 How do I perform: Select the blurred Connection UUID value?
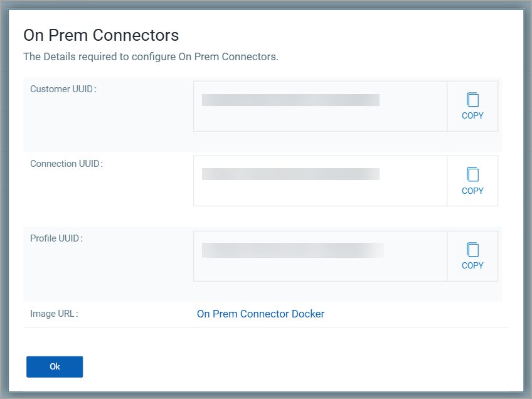[290, 174]
